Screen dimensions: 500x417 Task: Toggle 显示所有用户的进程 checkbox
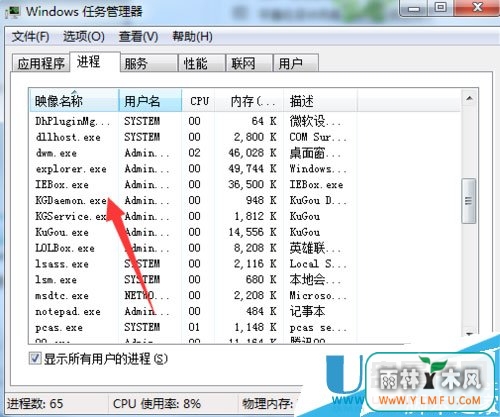(x=35, y=359)
